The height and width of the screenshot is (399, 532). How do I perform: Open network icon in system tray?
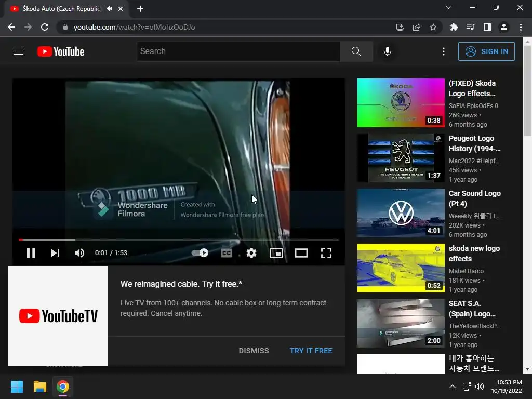(467, 387)
